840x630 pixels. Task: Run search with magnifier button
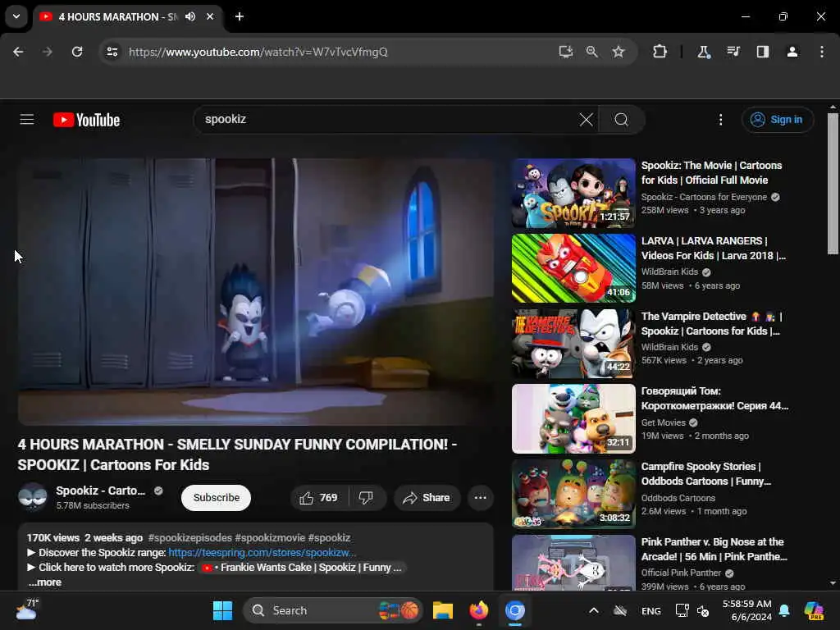622,120
